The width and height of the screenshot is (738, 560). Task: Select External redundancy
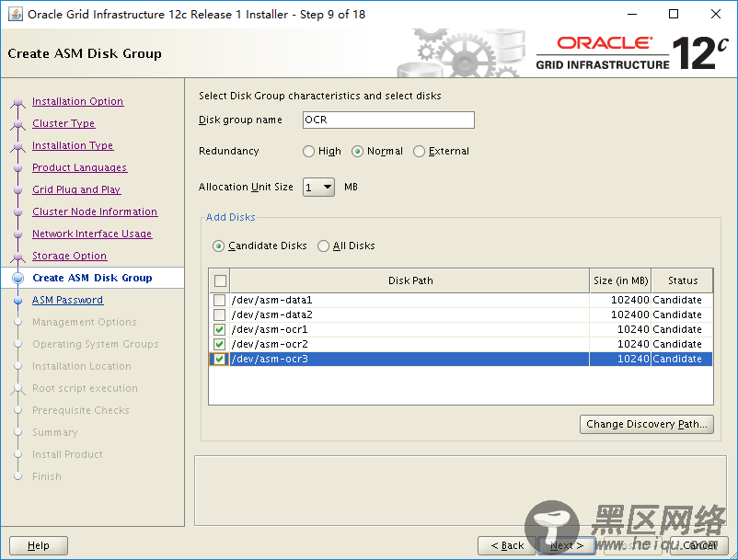tap(419, 152)
